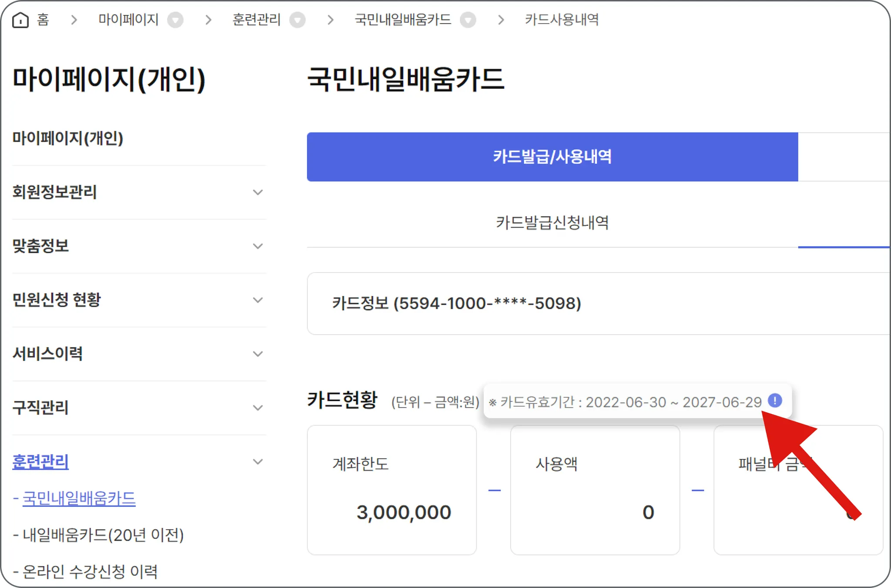Image resolution: width=891 pixels, height=588 pixels.
Task: Open 온라인 수강신청 이력 sidebar item
Action: pos(90,571)
